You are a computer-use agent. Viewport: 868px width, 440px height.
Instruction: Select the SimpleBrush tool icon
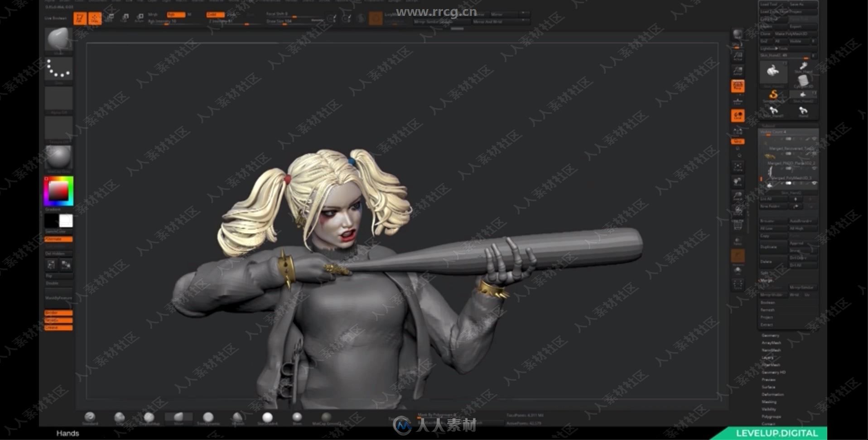773,96
